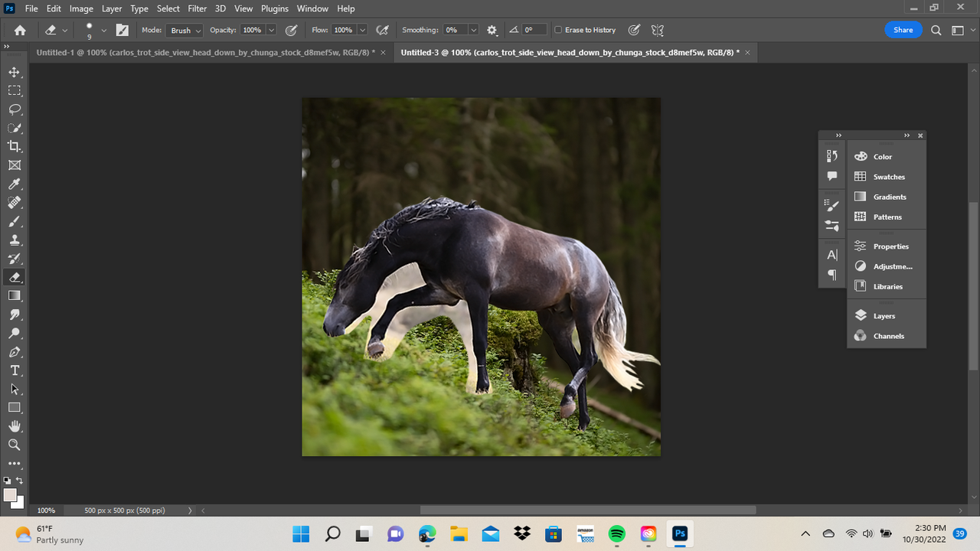Select the Clone Stamp tool
Image resolution: width=980 pixels, height=551 pixels.
pyautogui.click(x=15, y=240)
